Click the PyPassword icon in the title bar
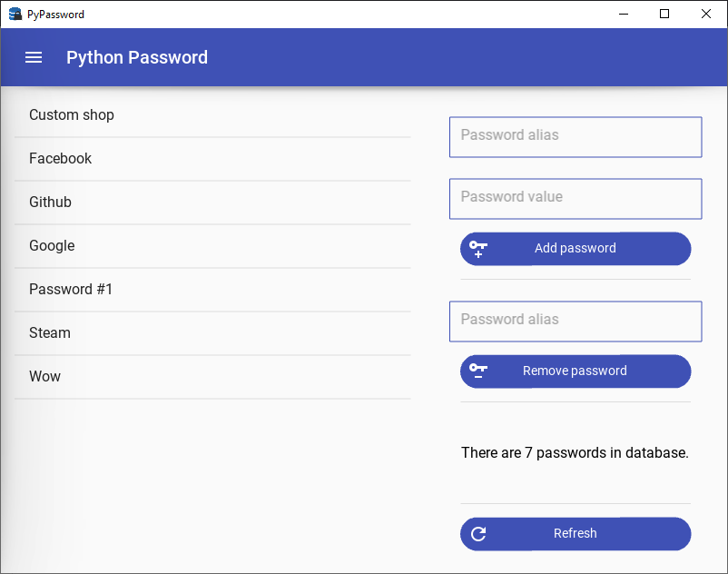Viewport: 728px width, 574px height. [13, 14]
